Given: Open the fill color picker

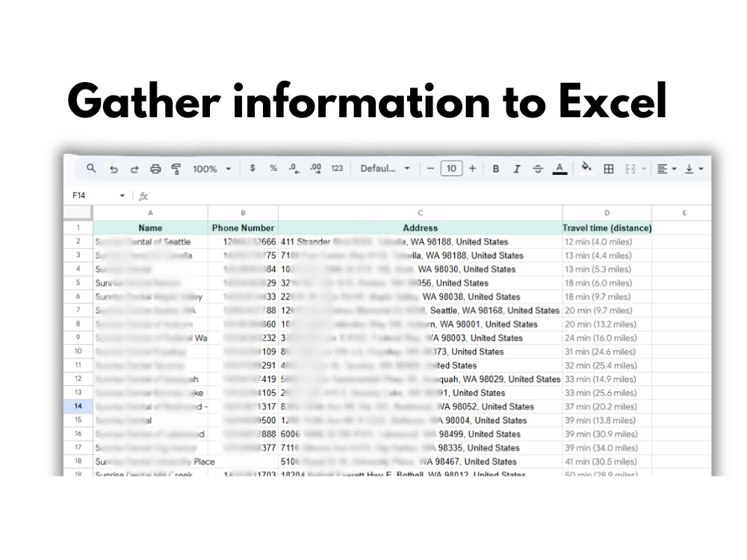Looking at the screenshot, I should click(587, 168).
